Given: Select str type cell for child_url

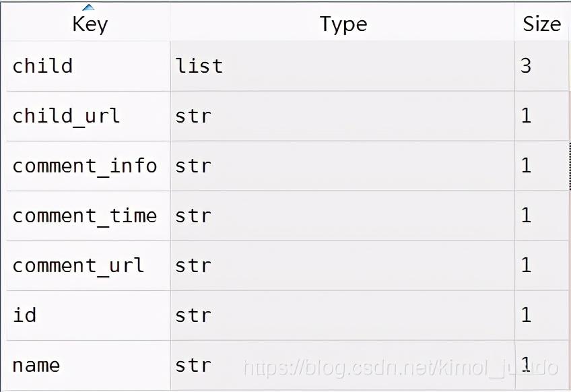Looking at the screenshot, I should pyautogui.click(x=343, y=117).
